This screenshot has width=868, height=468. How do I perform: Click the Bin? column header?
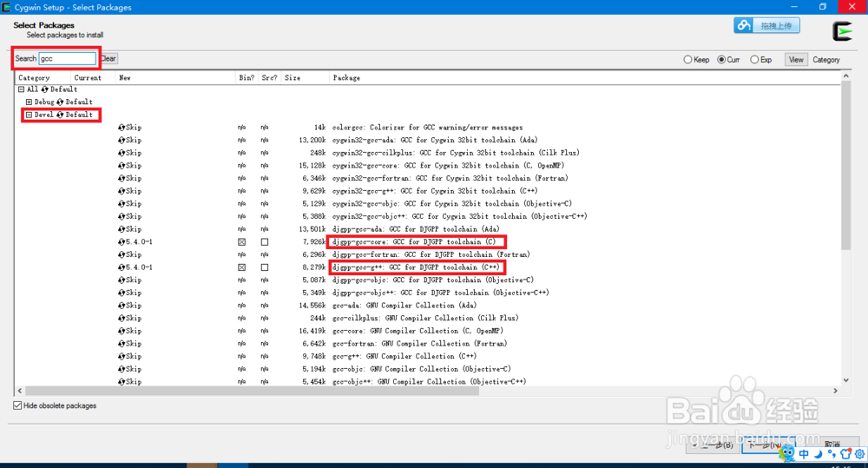pyautogui.click(x=247, y=77)
